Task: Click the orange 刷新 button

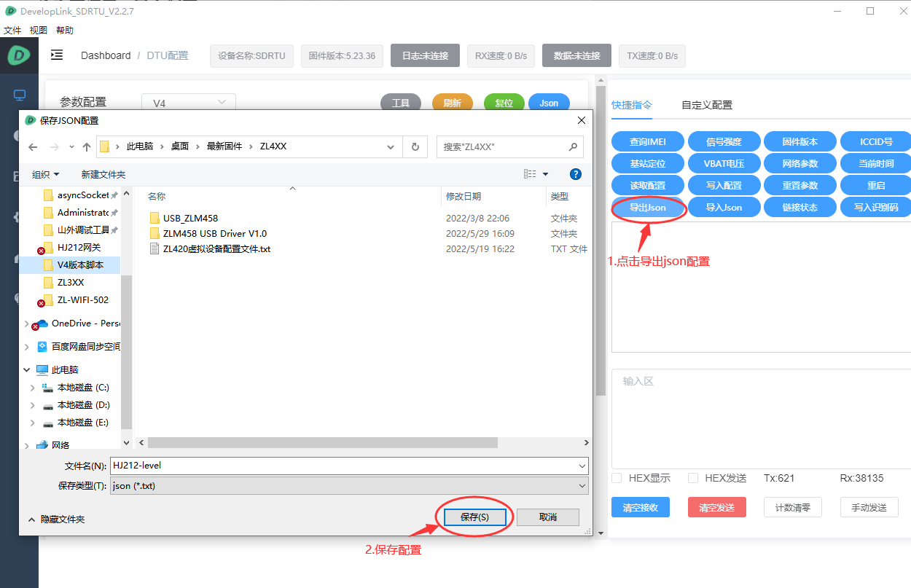Action: [453, 103]
